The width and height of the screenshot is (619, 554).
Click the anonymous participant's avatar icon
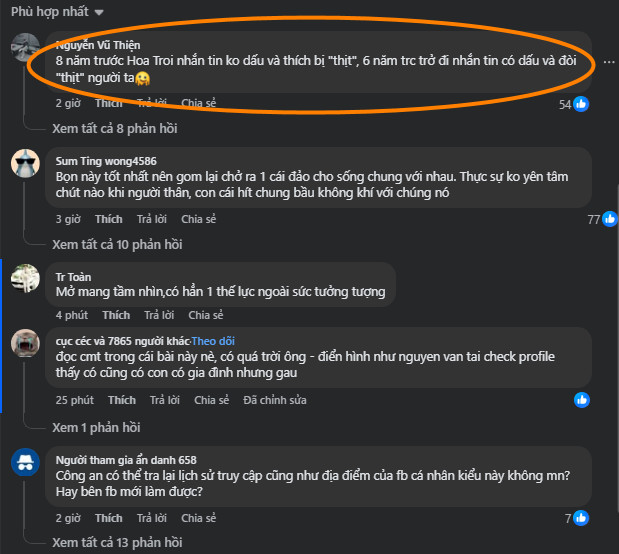click(25, 463)
